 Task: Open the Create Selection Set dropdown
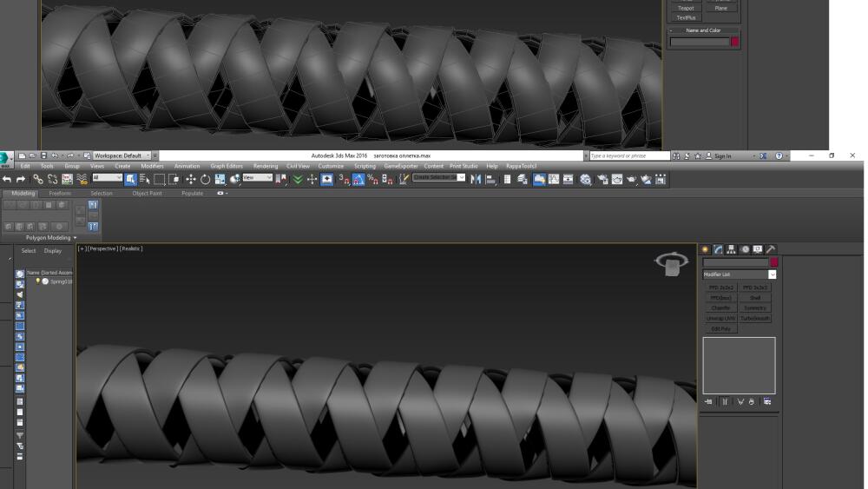click(x=438, y=177)
